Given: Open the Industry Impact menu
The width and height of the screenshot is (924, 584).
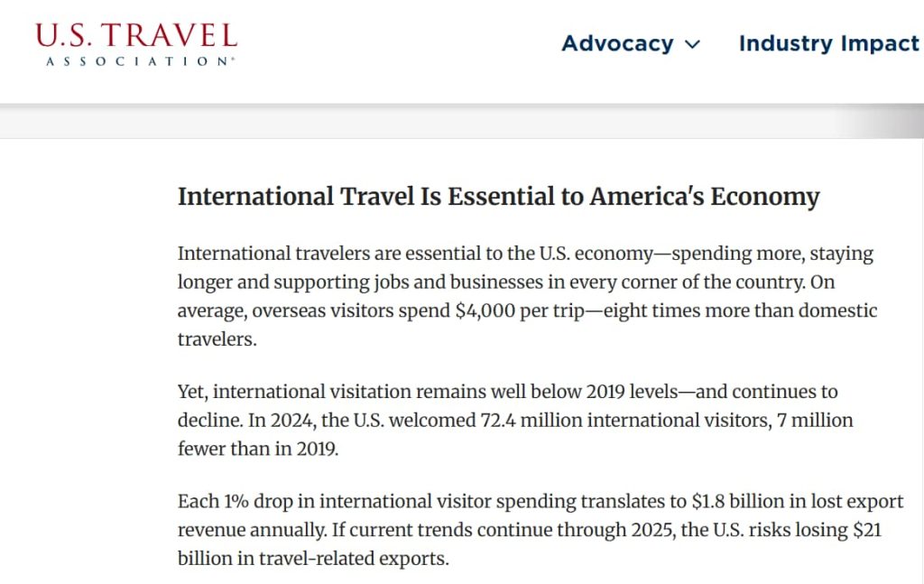Looking at the screenshot, I should [x=828, y=43].
